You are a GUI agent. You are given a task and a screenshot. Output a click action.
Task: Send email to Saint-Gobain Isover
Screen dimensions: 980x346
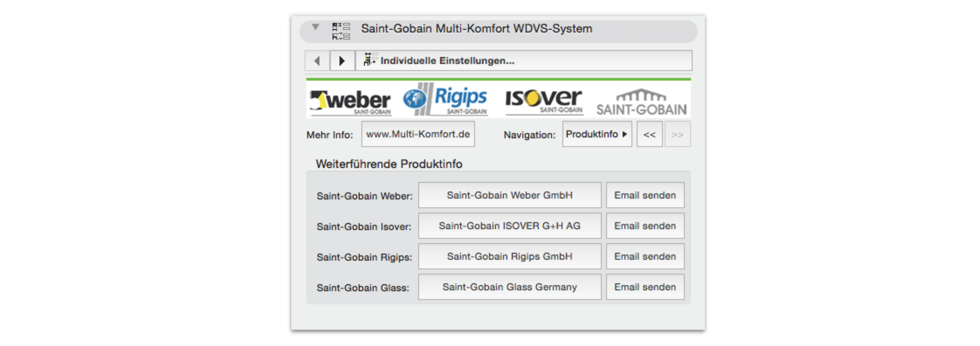click(645, 226)
